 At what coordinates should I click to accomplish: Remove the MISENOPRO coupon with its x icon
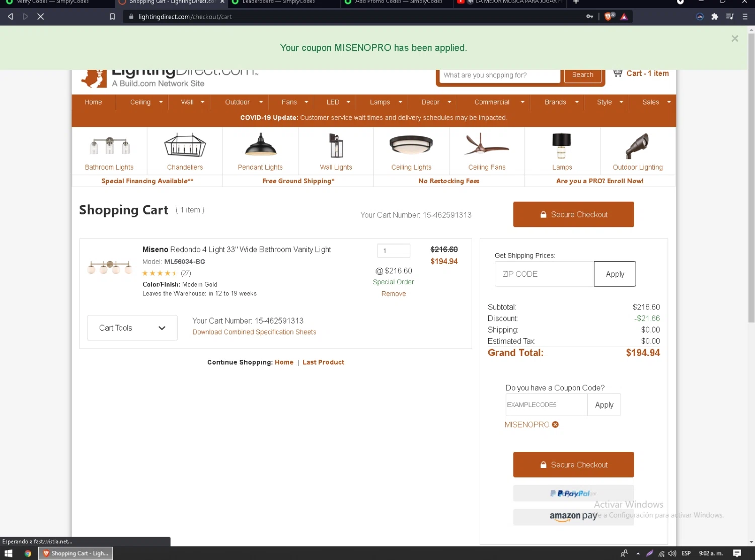(x=555, y=425)
